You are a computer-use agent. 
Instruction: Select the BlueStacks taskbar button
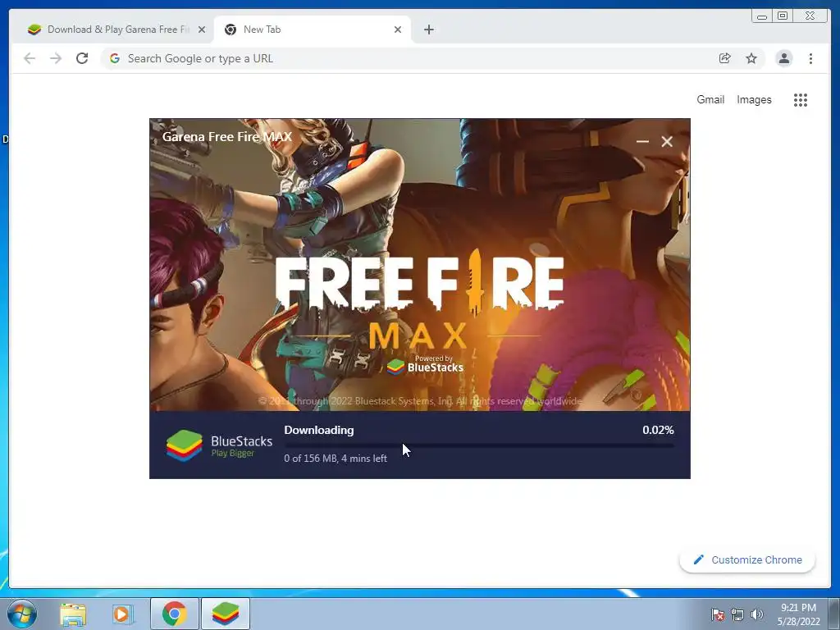coord(226,614)
